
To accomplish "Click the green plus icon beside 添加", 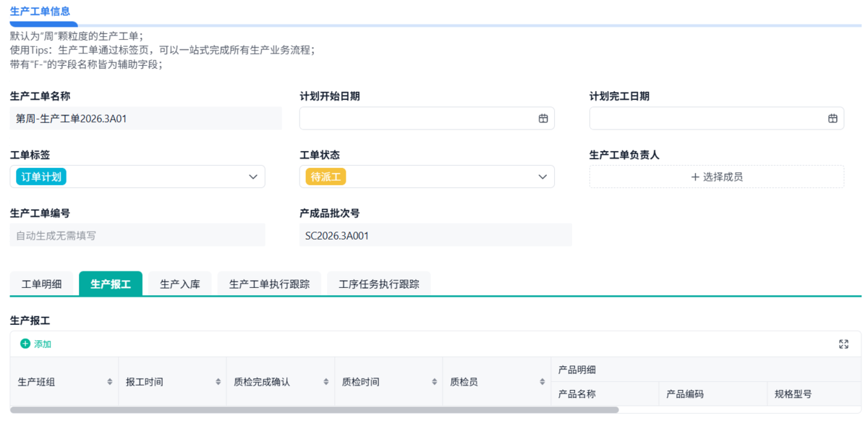I will click(x=26, y=344).
